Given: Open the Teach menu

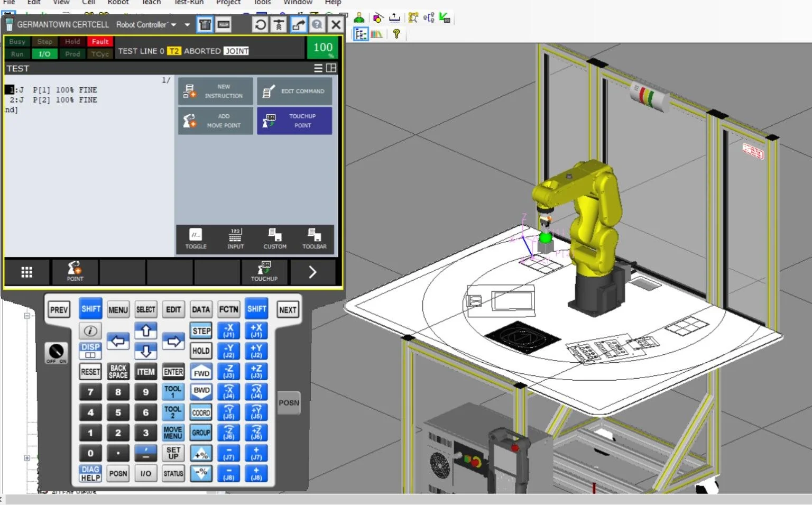Looking at the screenshot, I should point(151,3).
